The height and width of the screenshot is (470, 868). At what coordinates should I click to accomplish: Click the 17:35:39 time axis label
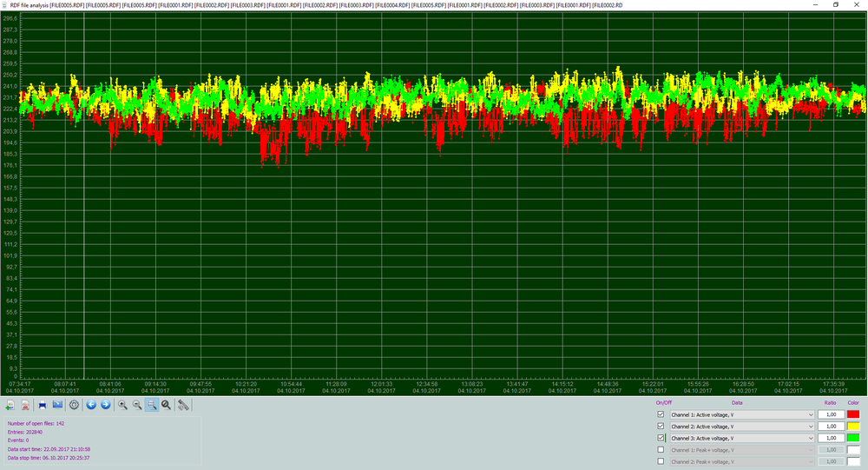pyautogui.click(x=833, y=383)
